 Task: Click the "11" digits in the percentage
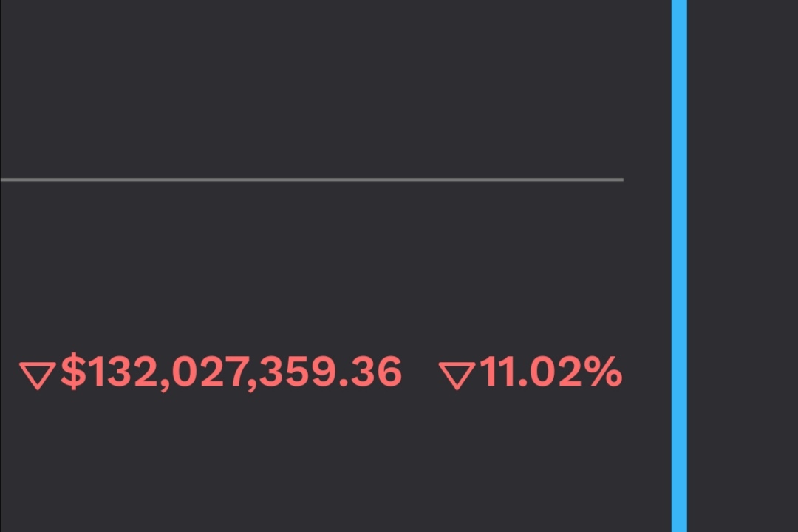click(497, 372)
